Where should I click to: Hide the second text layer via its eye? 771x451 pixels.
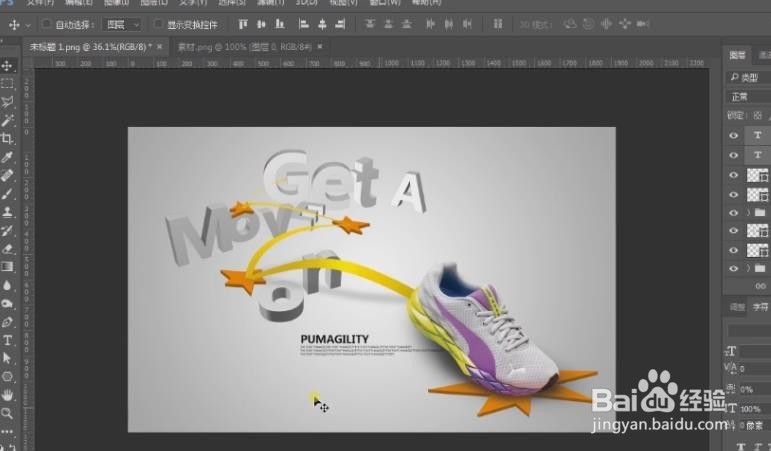click(734, 155)
